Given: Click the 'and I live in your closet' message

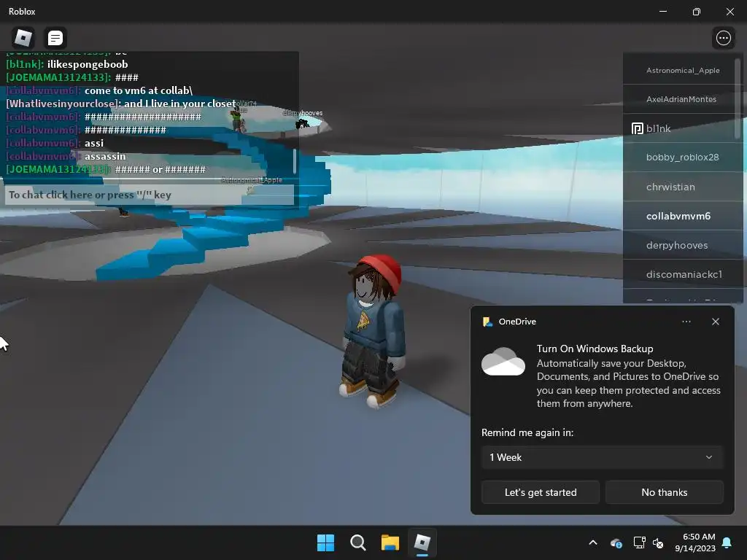Looking at the screenshot, I should [x=179, y=104].
